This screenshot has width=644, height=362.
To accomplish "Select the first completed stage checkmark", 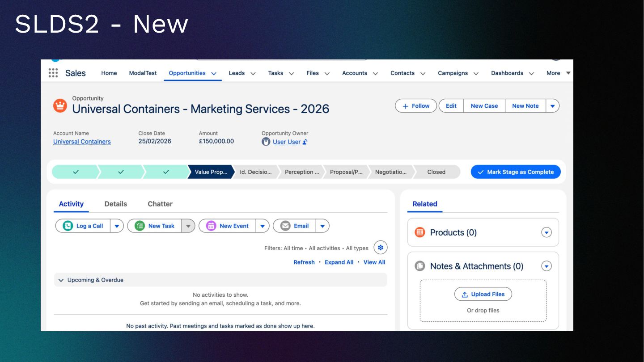I will [x=76, y=172].
